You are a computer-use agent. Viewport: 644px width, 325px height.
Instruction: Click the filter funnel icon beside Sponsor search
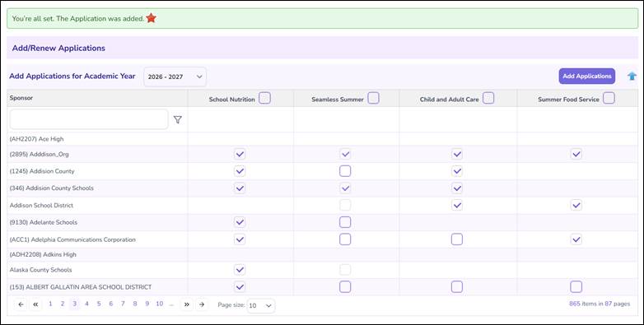point(177,120)
